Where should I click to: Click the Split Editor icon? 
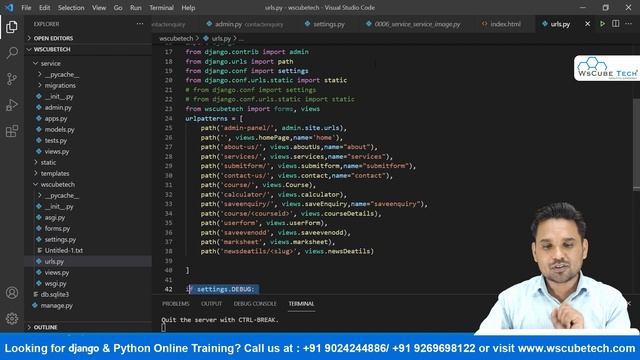click(x=616, y=24)
